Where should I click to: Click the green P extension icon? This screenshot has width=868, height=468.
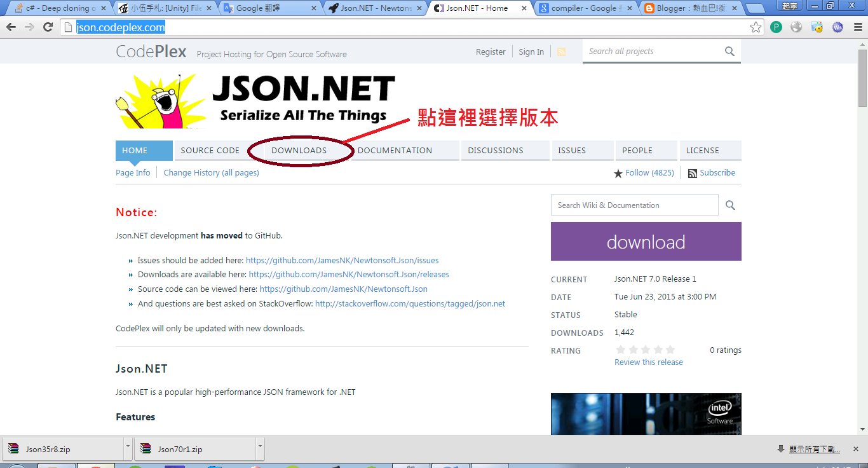[x=776, y=27]
